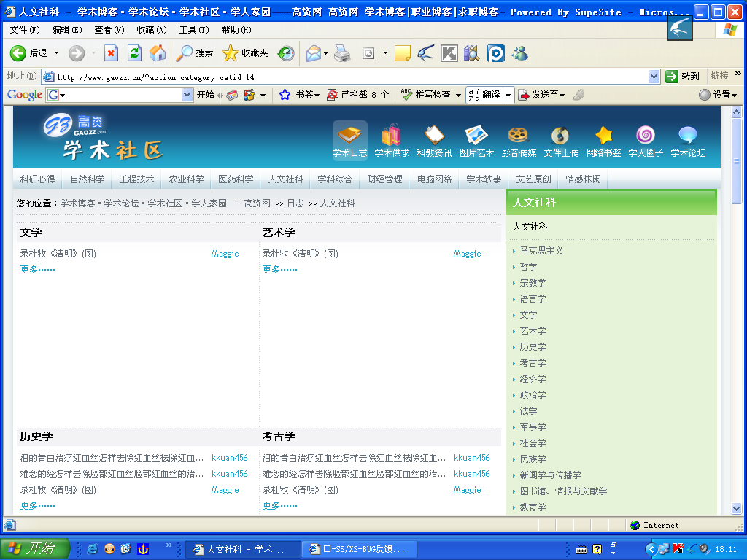Image resolution: width=747 pixels, height=560 pixels.
Task: Open 新闻学与传播学 sidebar link
Action: (550, 475)
